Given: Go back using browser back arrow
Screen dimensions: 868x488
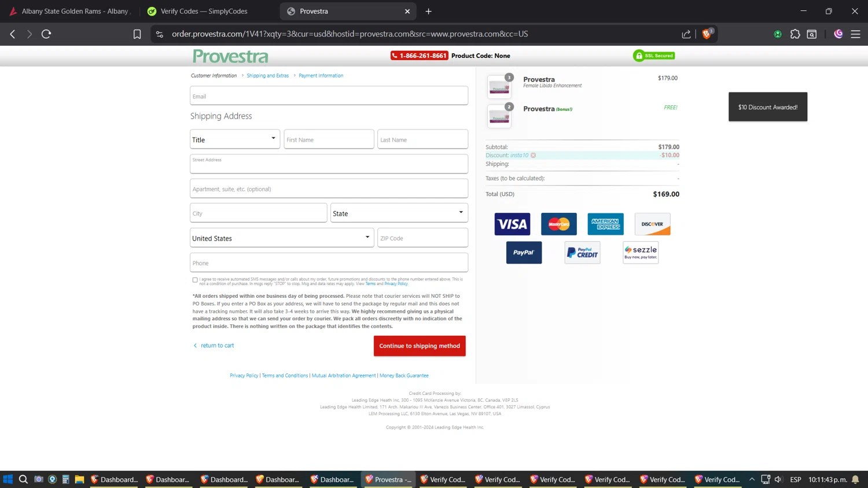Looking at the screenshot, I should (x=13, y=34).
